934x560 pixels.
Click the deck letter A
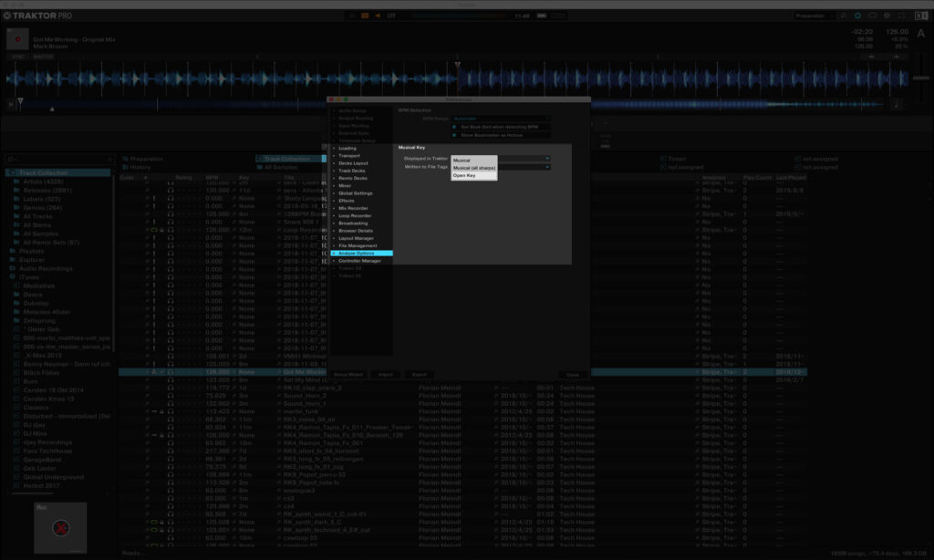pyautogui.click(x=921, y=34)
